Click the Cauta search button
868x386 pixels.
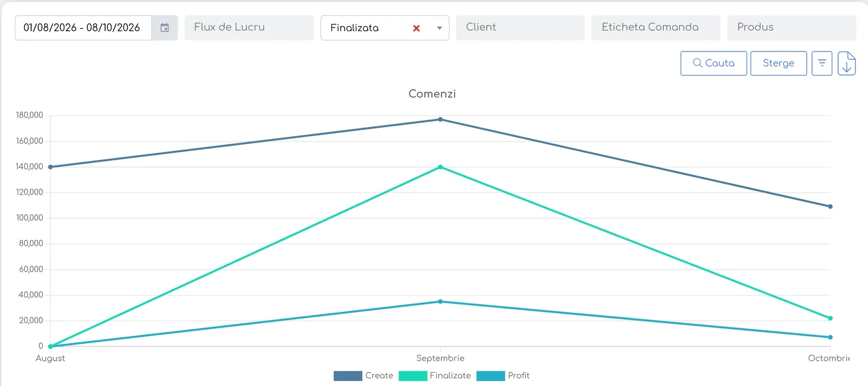point(713,63)
